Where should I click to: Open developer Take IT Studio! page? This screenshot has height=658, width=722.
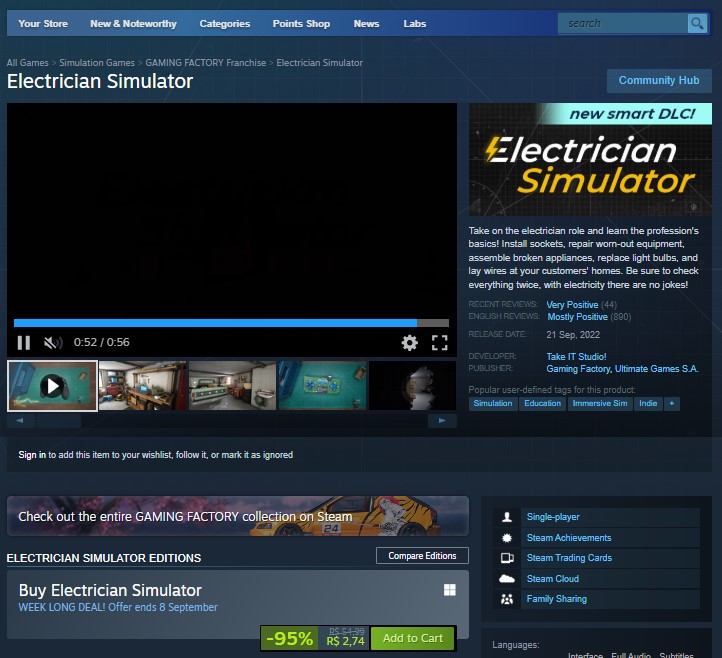[576, 357]
